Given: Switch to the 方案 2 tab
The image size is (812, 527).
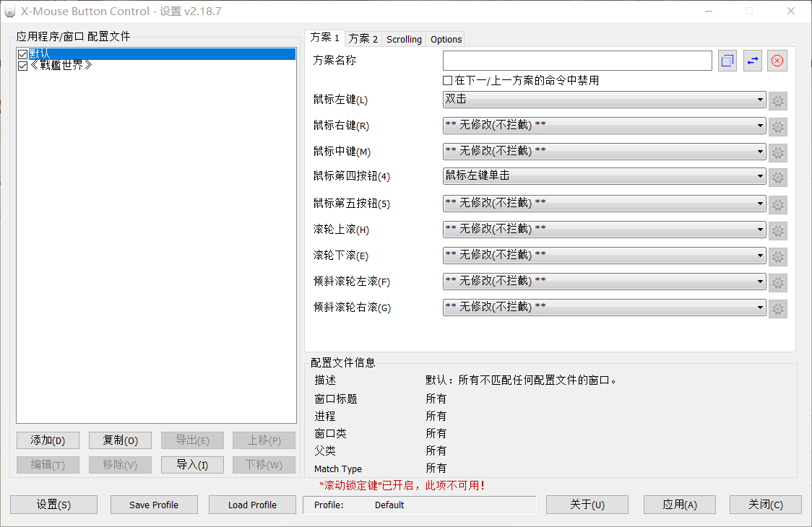Looking at the screenshot, I should 363,39.
